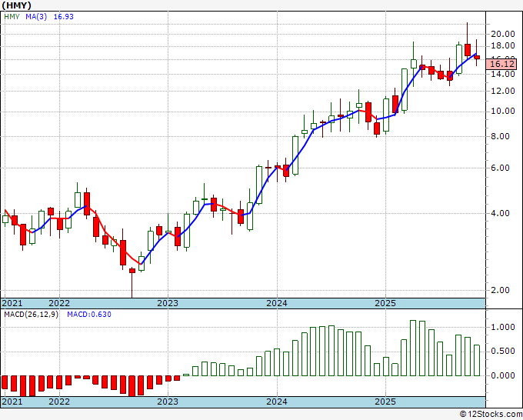Click the 1.000 MACD axis label

point(503,327)
